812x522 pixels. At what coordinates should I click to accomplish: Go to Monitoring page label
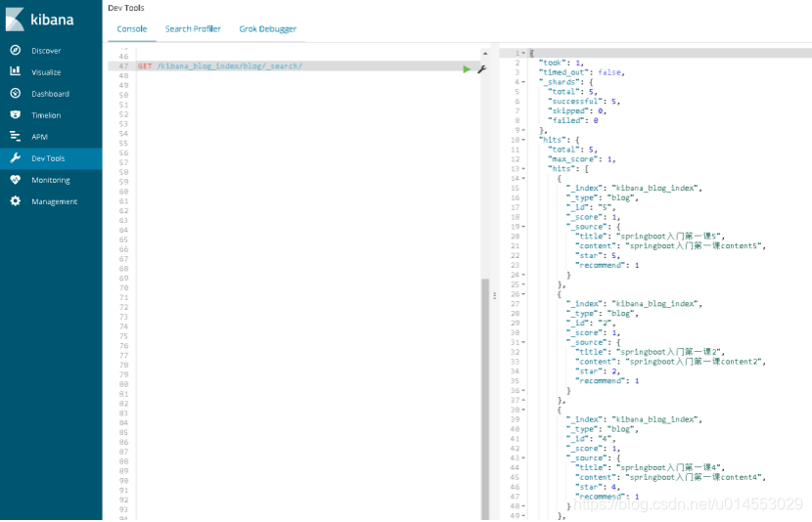pyautogui.click(x=51, y=180)
